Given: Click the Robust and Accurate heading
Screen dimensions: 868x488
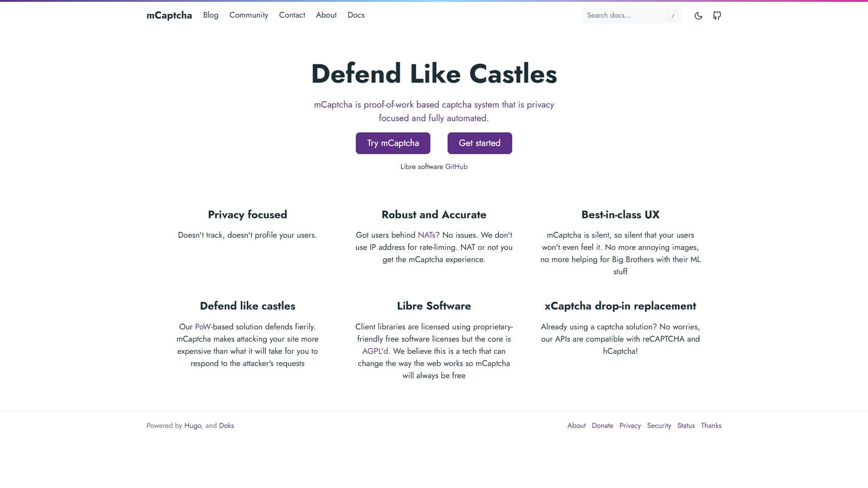Looking at the screenshot, I should 434,215.
